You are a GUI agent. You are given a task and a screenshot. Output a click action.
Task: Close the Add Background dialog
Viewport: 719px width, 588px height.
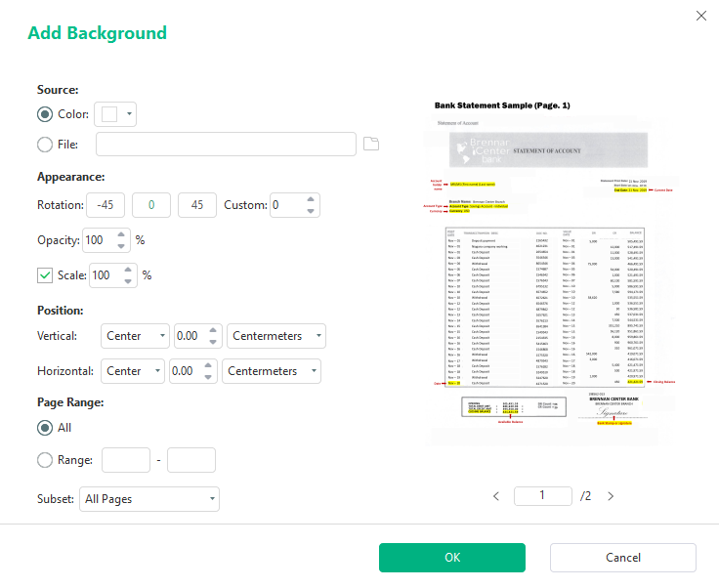(701, 16)
